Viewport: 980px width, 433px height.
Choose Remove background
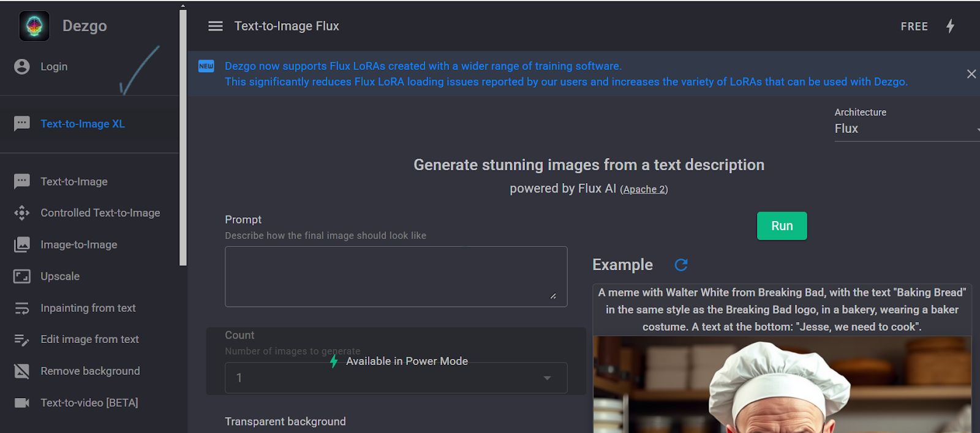pos(89,371)
